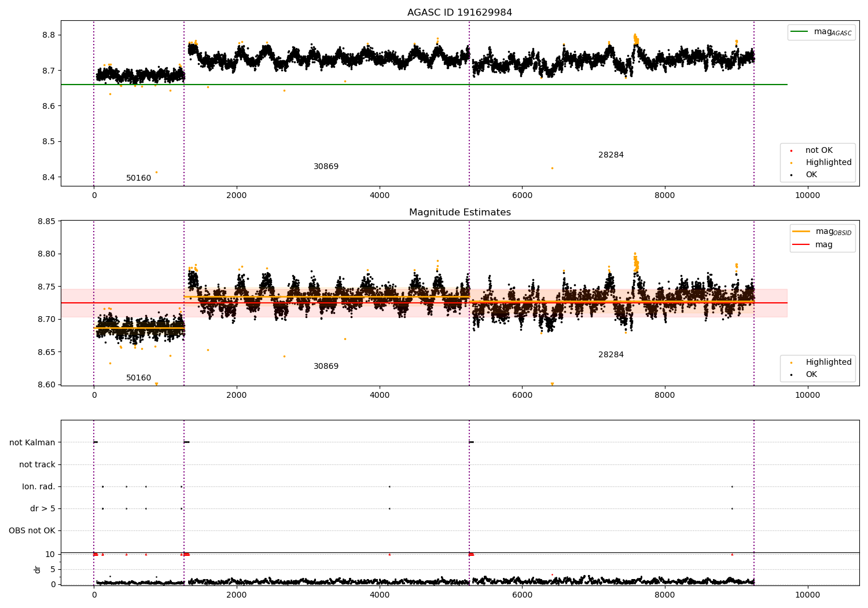The image size is (868, 608).
Task: Click the mag OBSID legend entry
Action: tap(822, 232)
